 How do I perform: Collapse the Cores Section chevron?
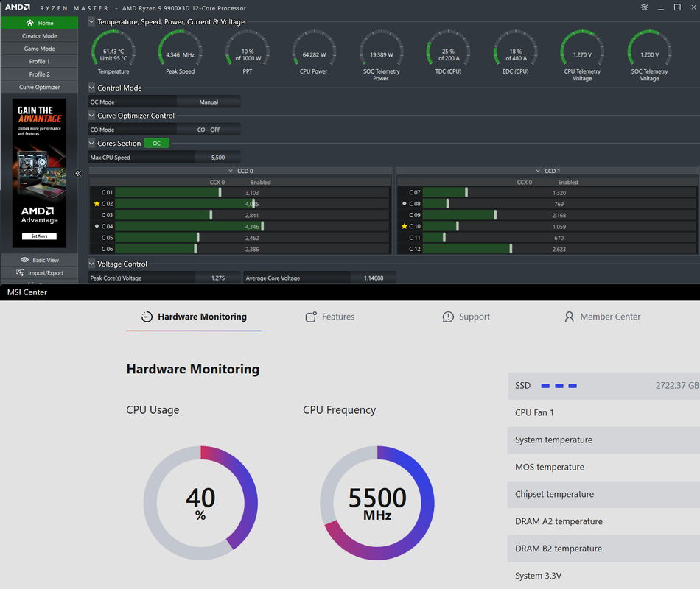pyautogui.click(x=91, y=143)
